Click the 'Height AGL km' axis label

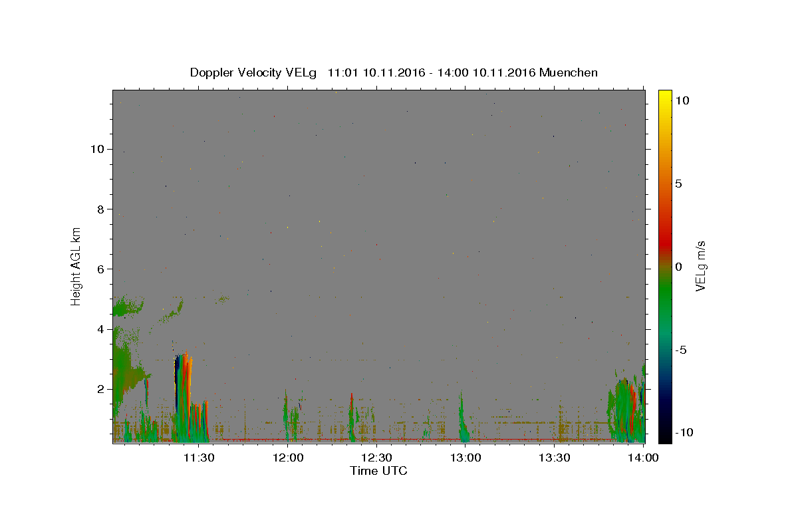tap(76, 265)
